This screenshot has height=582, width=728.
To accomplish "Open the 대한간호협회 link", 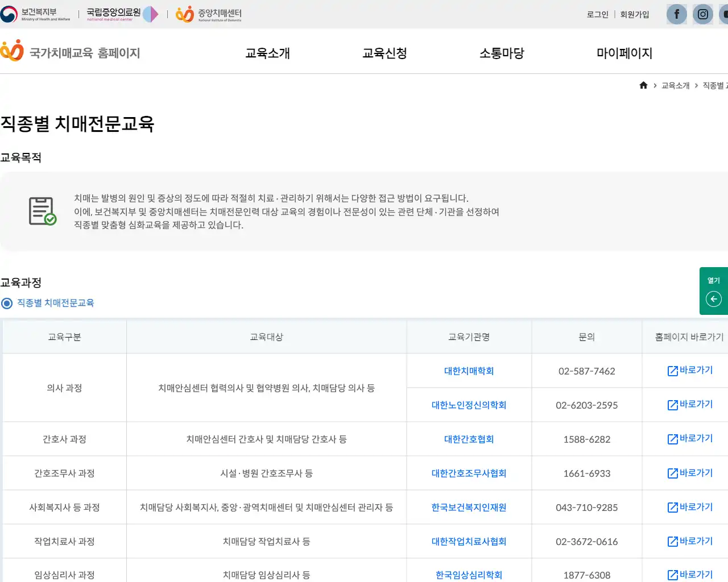I will 469,439.
